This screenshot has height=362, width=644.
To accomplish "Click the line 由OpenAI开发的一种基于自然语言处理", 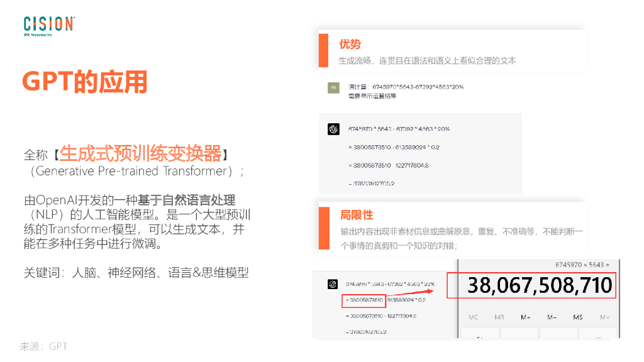I will click(x=130, y=200).
